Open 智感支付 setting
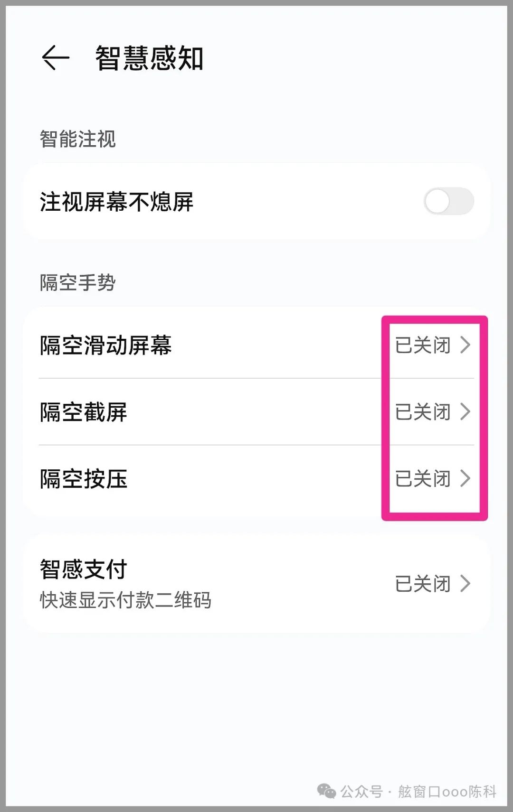This screenshot has width=513, height=812. click(x=84, y=569)
